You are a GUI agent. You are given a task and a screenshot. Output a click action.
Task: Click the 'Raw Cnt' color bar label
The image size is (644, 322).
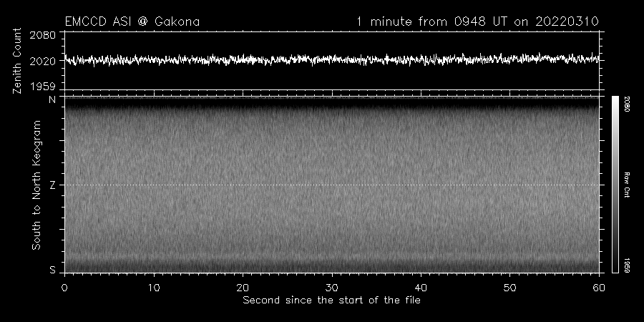626,185
